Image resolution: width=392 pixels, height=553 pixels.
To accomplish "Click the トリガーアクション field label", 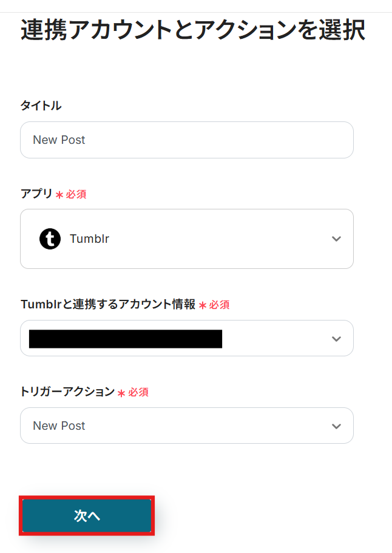I will pyautogui.click(x=67, y=392).
